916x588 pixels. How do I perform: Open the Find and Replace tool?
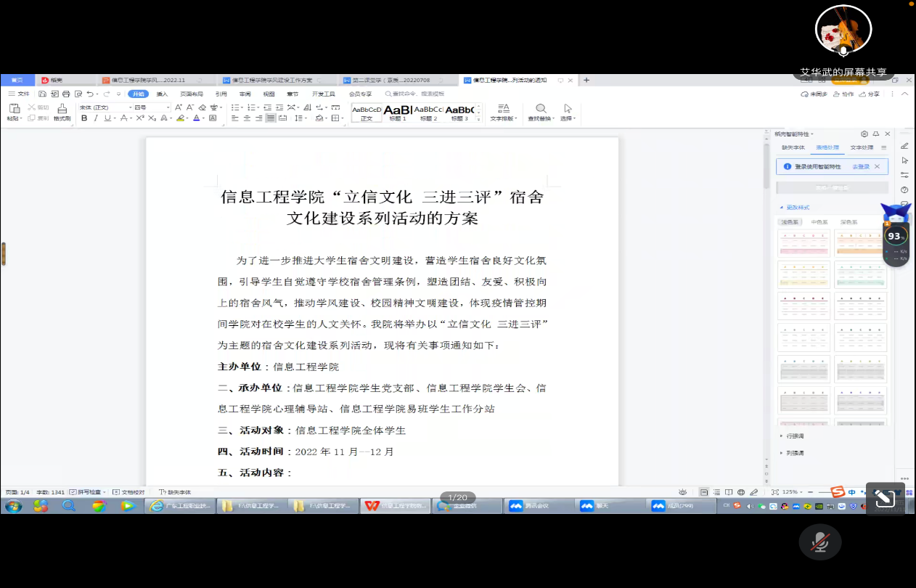[x=541, y=112]
